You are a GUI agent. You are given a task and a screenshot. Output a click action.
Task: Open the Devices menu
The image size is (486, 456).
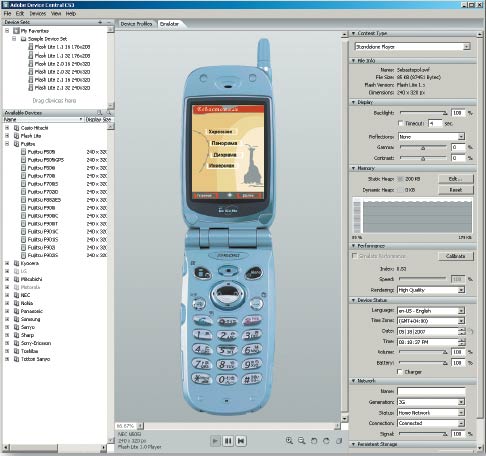pyautogui.click(x=38, y=14)
